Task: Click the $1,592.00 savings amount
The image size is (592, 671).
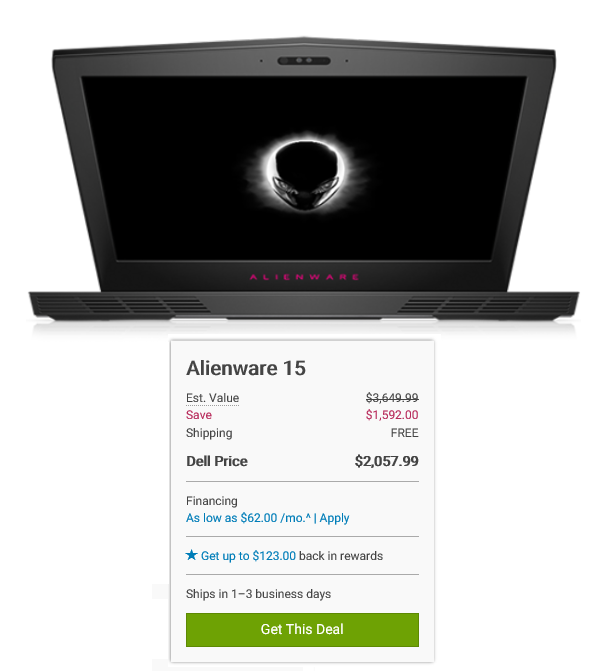Action: (x=392, y=415)
